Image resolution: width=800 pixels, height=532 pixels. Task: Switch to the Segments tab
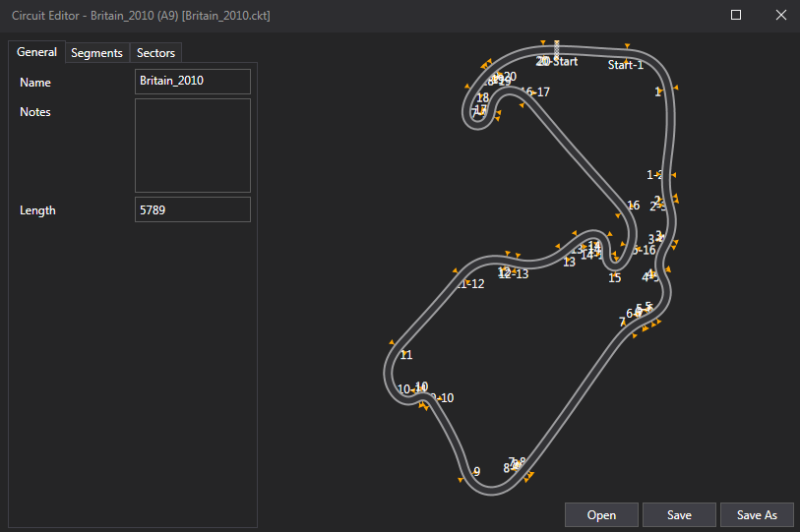[x=96, y=53]
